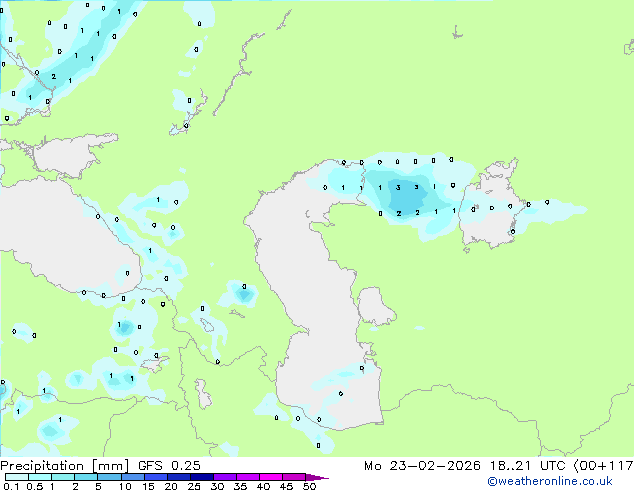Click the '10' legend scale label

tap(125, 486)
